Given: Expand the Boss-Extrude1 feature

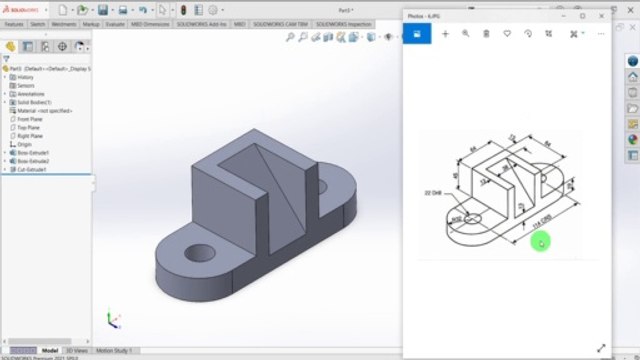Looking at the screenshot, I should [5, 153].
